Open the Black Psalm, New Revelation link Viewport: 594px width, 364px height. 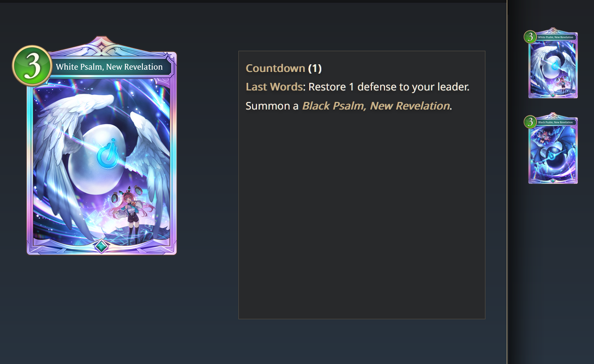[x=376, y=106]
